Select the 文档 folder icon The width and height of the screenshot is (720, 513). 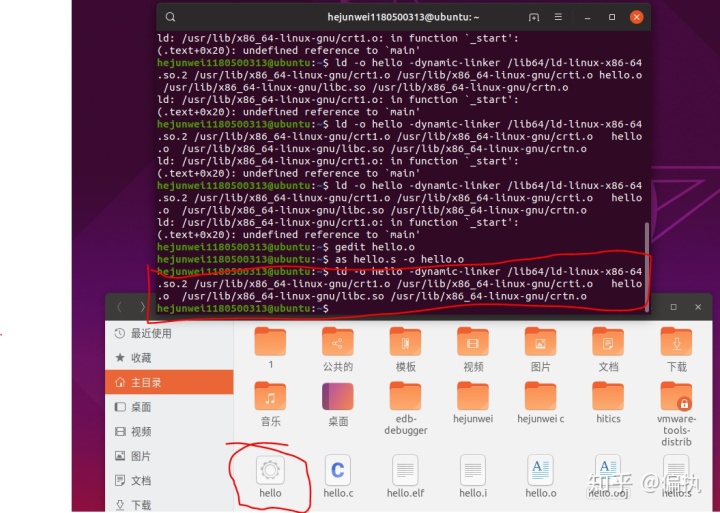click(608, 349)
